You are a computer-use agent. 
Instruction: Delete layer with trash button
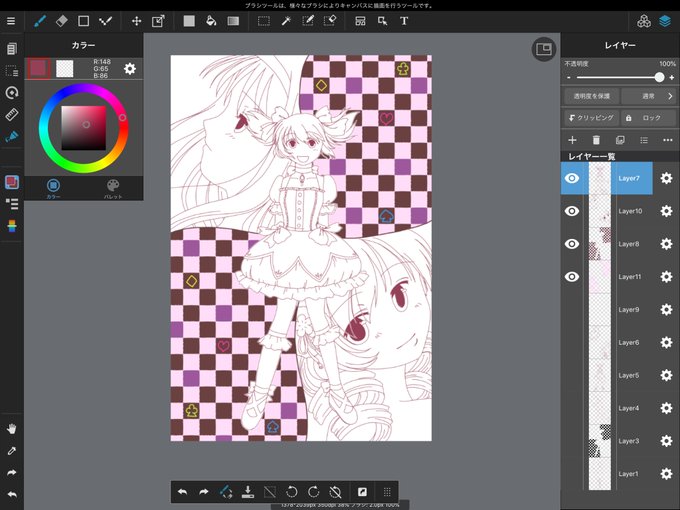596,140
